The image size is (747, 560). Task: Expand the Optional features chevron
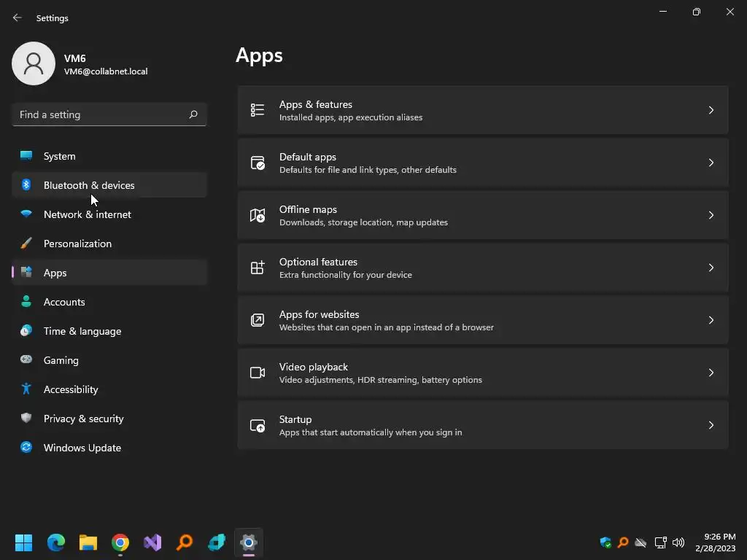[x=711, y=268]
